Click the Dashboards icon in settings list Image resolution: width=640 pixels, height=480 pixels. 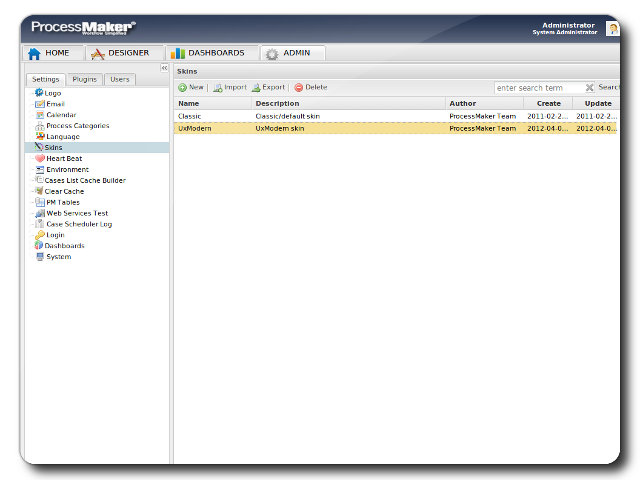click(x=39, y=246)
